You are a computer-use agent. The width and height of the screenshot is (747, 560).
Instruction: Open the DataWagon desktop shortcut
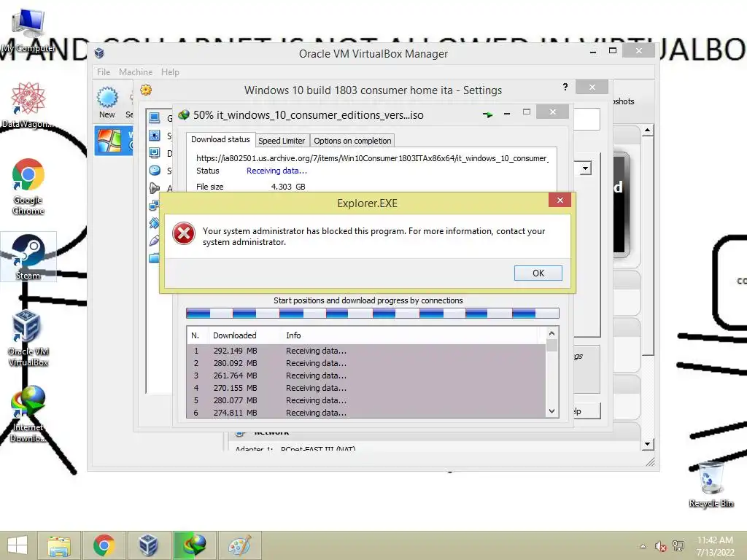(28, 105)
